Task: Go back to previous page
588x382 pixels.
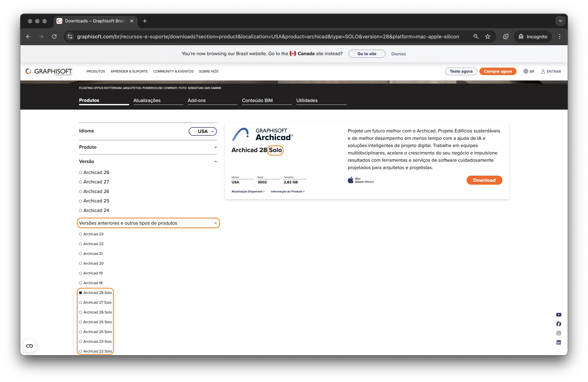Action: (28, 37)
